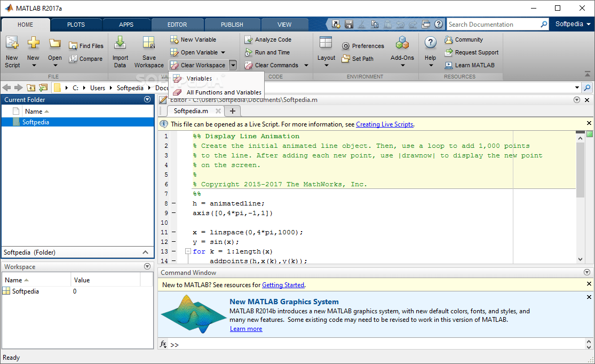The height and width of the screenshot is (364, 595).
Task: Click the quick access Help question mark icon
Action: pos(439,25)
